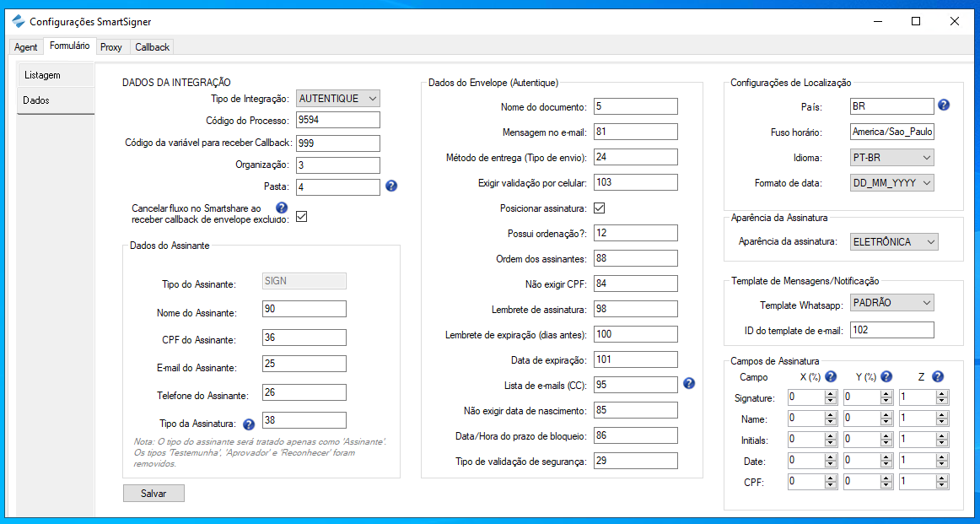Image resolution: width=980 pixels, height=524 pixels.
Task: Click Lembrete de expiração (dias antes) field
Action: click(x=636, y=334)
